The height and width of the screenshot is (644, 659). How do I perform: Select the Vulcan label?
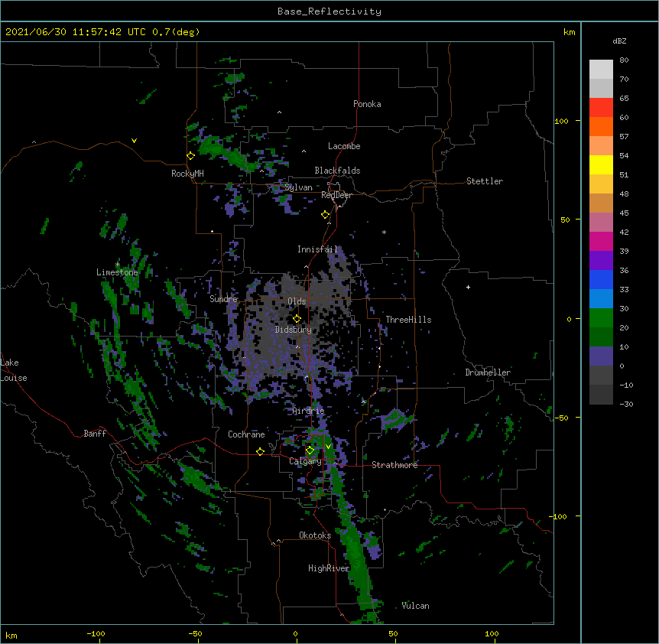coord(415,606)
